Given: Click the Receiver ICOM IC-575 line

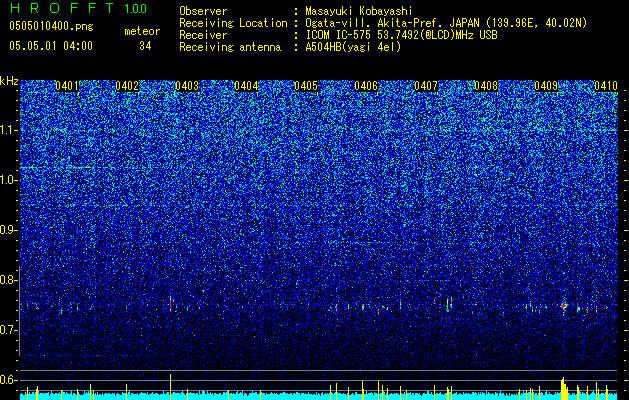Looking at the screenshot, I should tap(338, 35).
